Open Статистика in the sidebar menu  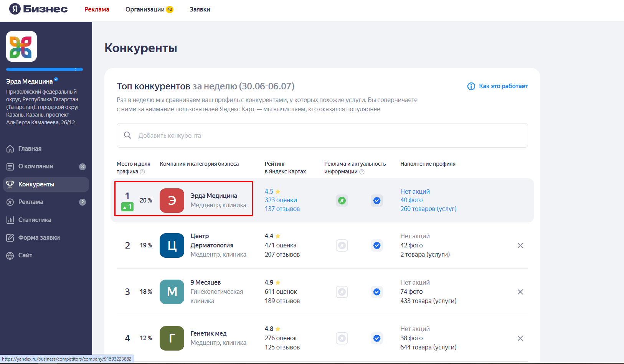pos(35,220)
